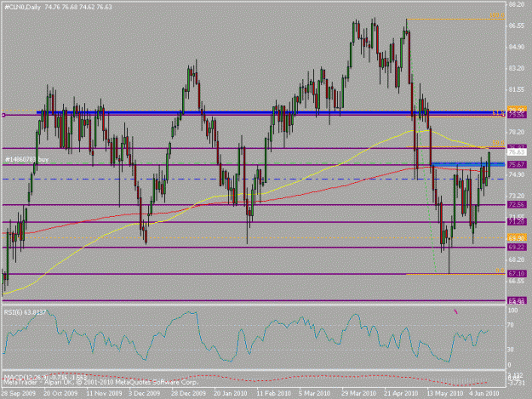Click the 20 Jan 2010 date label
Image resolution: width=532 pixels, height=399 pixels.
point(231,393)
